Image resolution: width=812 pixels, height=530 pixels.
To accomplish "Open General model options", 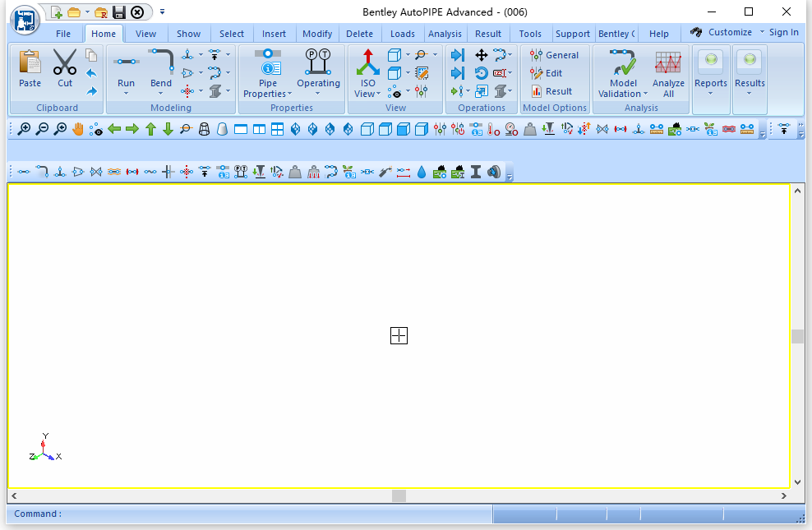I will click(554, 55).
